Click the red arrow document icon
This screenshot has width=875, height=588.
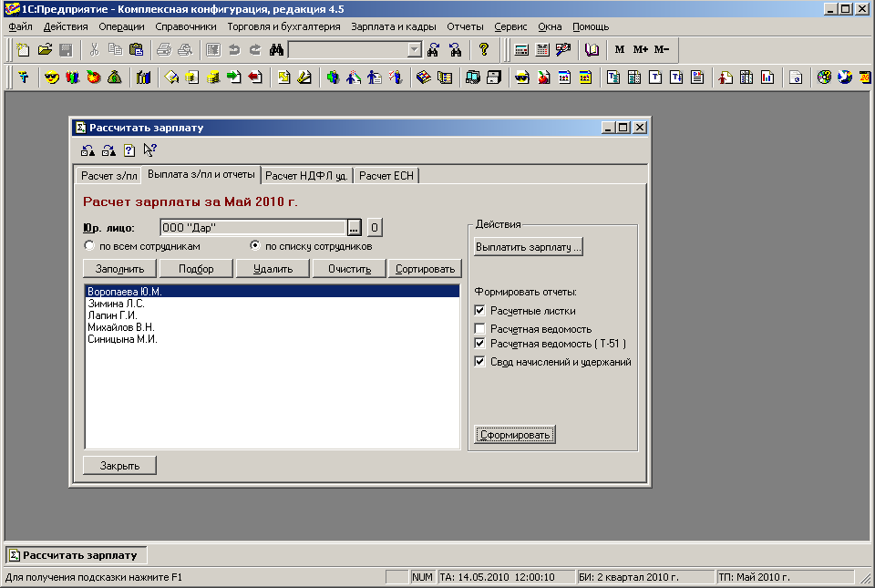(255, 77)
